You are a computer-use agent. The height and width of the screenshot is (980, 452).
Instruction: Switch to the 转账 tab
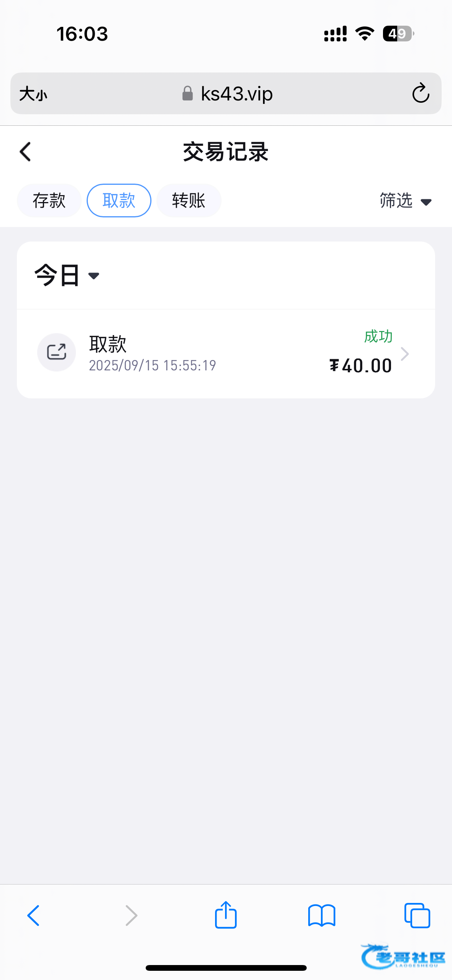point(189,201)
